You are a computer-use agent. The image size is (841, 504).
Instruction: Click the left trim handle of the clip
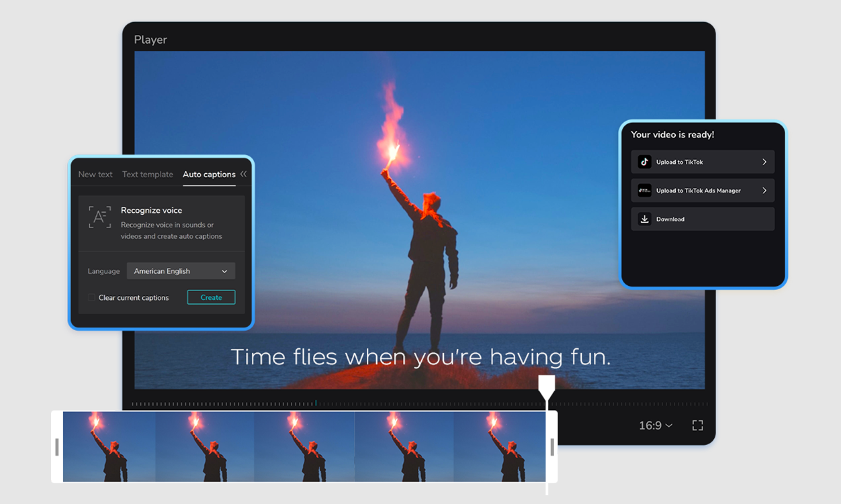(x=57, y=447)
